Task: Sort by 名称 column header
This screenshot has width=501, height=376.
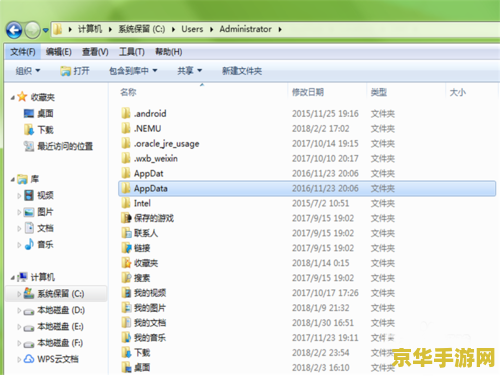Action: (x=128, y=92)
